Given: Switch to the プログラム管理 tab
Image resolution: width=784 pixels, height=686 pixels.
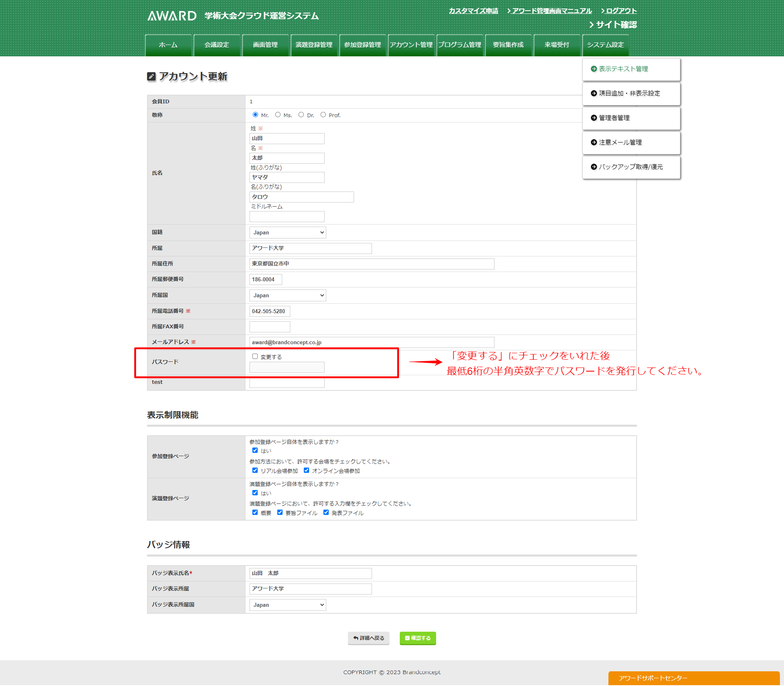Looking at the screenshot, I should (x=459, y=45).
